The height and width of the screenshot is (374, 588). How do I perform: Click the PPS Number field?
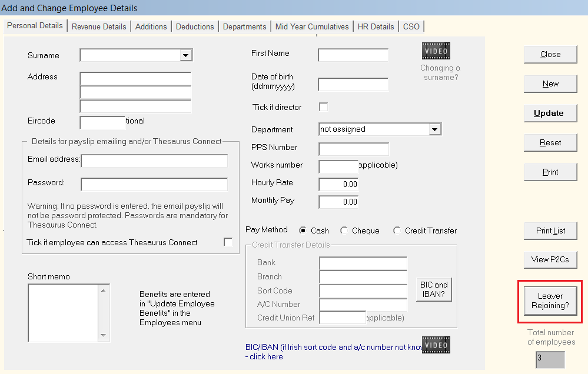(354, 149)
